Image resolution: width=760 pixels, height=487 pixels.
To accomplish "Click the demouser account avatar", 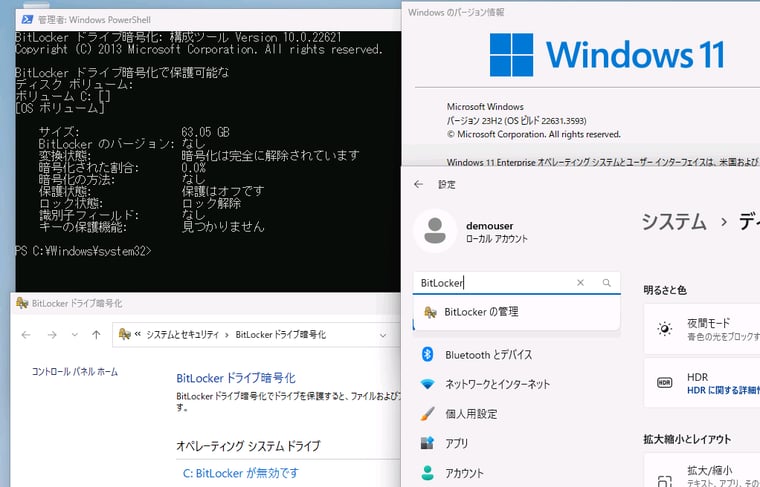I will point(435,231).
